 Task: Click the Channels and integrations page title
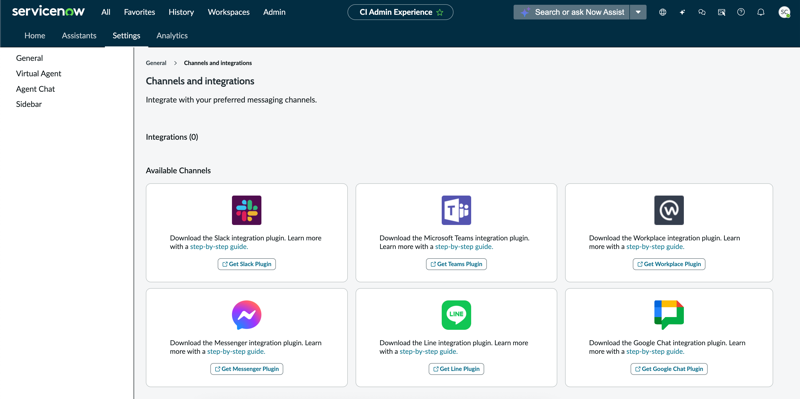click(200, 81)
